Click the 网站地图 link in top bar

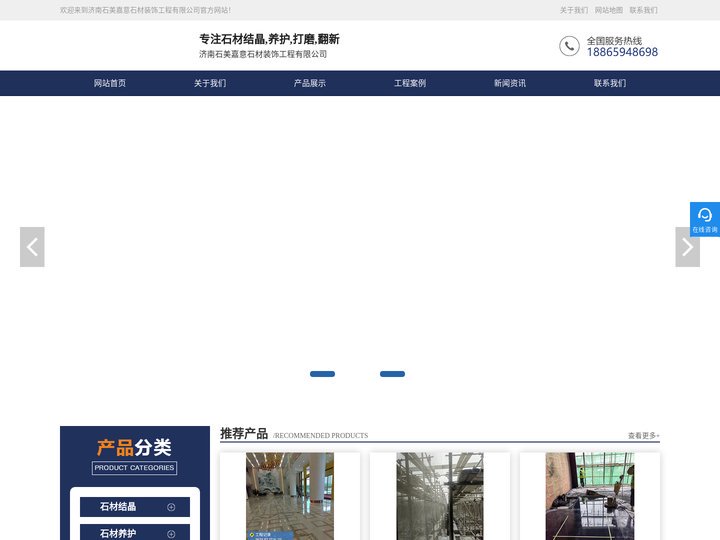(609, 10)
